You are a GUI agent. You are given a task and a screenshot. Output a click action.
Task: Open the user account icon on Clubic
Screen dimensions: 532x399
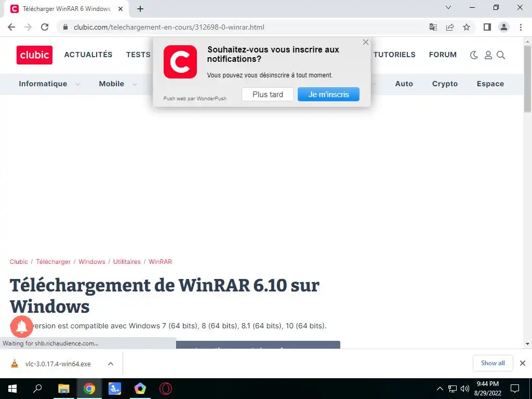[488, 55]
